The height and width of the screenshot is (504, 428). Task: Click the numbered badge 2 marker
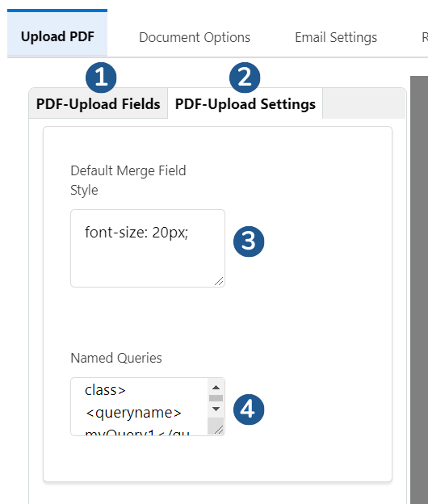point(245,78)
